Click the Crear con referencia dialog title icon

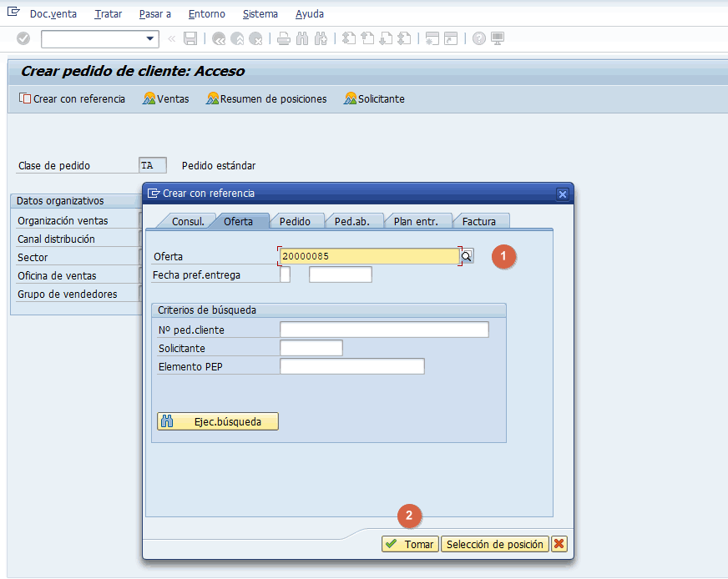point(154,193)
